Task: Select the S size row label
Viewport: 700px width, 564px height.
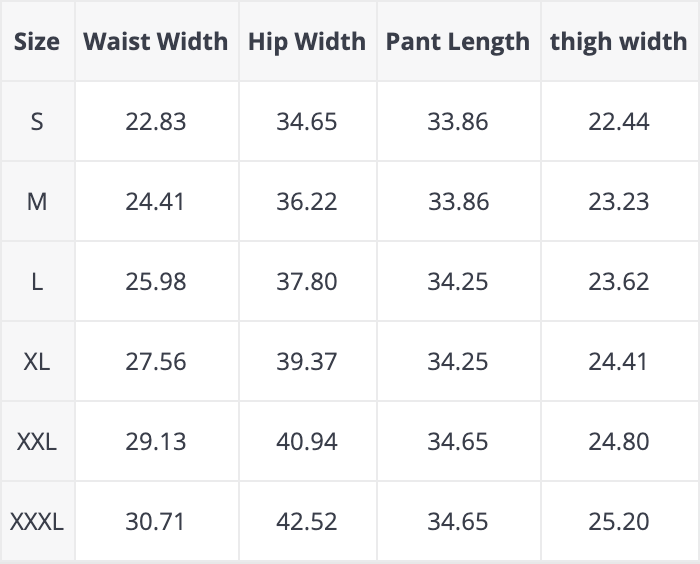Action: pyautogui.click(x=37, y=122)
